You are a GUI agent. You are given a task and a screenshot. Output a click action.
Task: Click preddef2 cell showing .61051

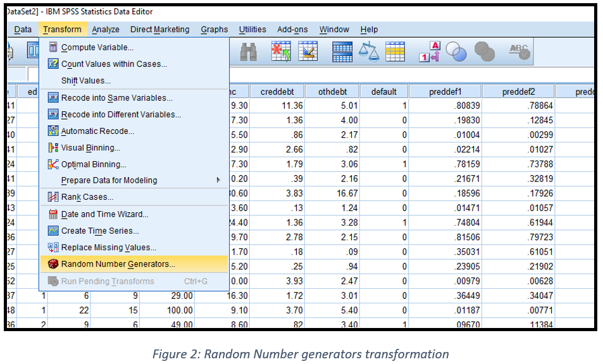[518, 252]
